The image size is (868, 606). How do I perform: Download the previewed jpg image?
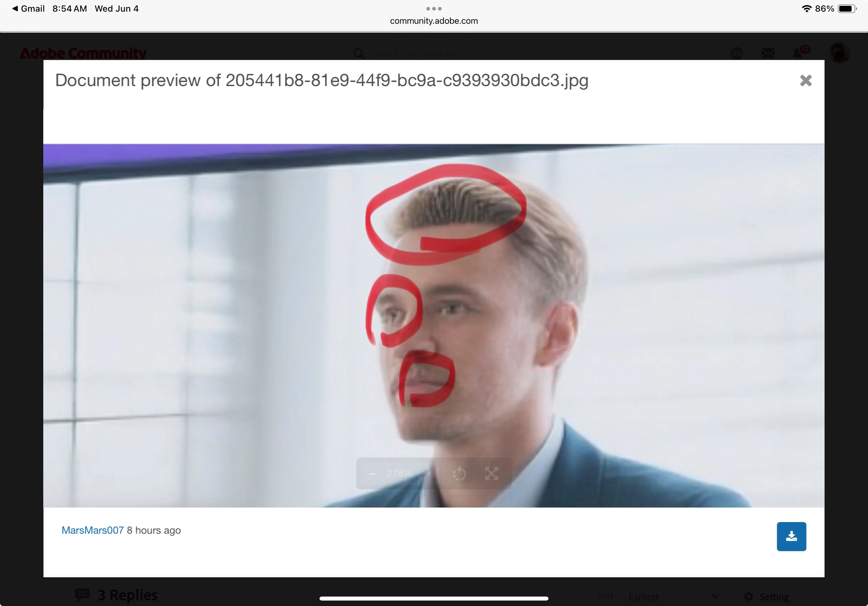pyautogui.click(x=791, y=536)
